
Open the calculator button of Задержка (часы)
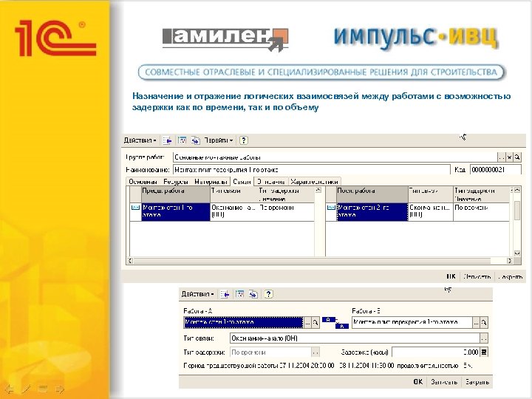coord(484,352)
